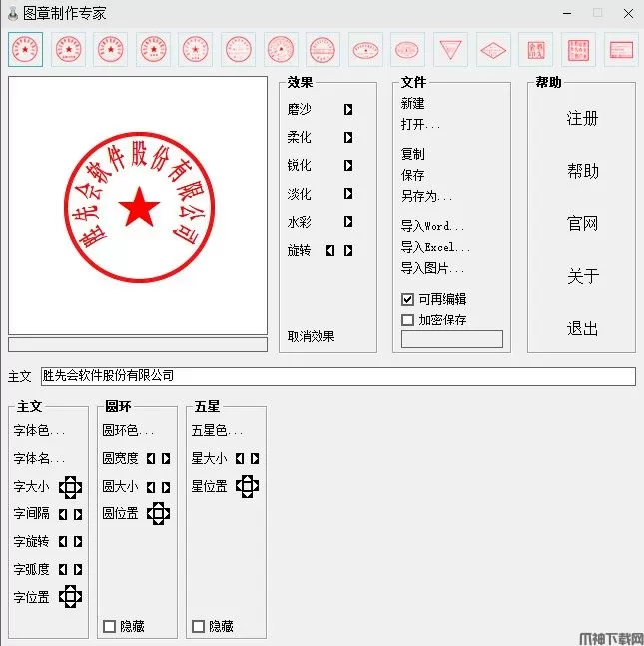Select the rectangular stamp template
This screenshot has height=646, width=644.
click(621, 50)
